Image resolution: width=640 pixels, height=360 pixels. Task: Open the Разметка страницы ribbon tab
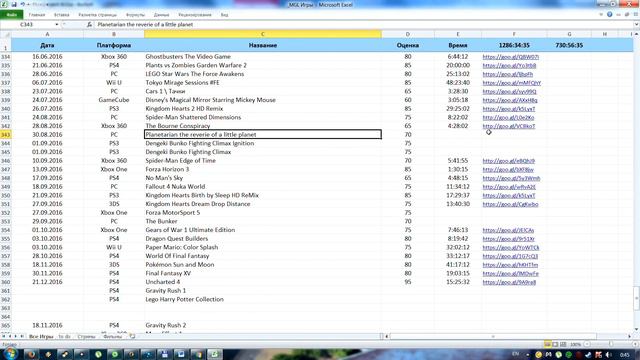(98, 15)
